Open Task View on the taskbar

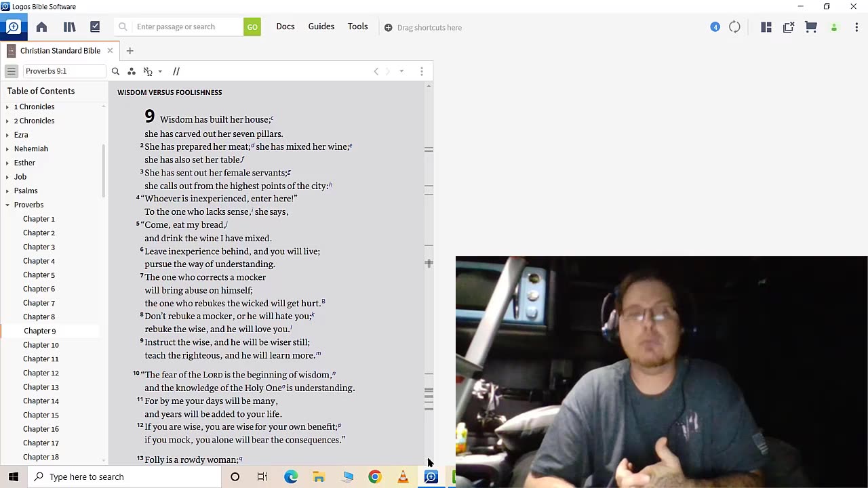(262, 477)
